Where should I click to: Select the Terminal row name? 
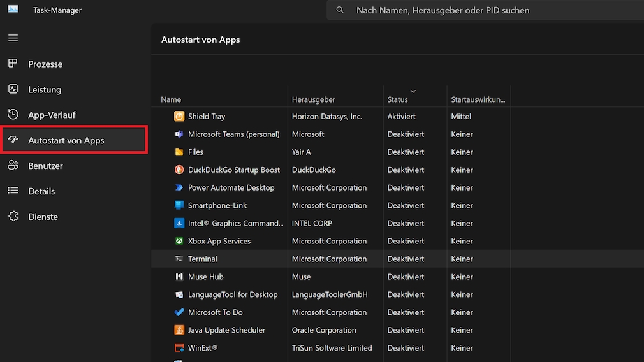(x=203, y=259)
